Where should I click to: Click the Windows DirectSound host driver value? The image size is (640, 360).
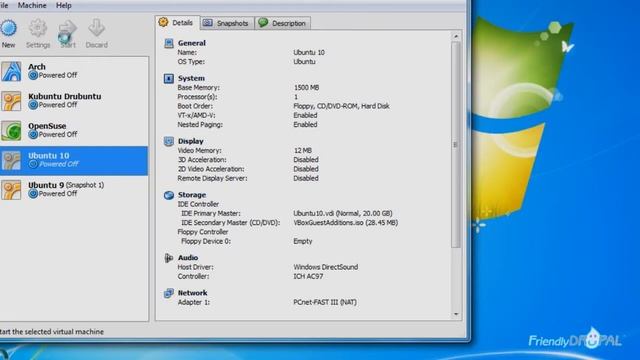pyautogui.click(x=326, y=267)
